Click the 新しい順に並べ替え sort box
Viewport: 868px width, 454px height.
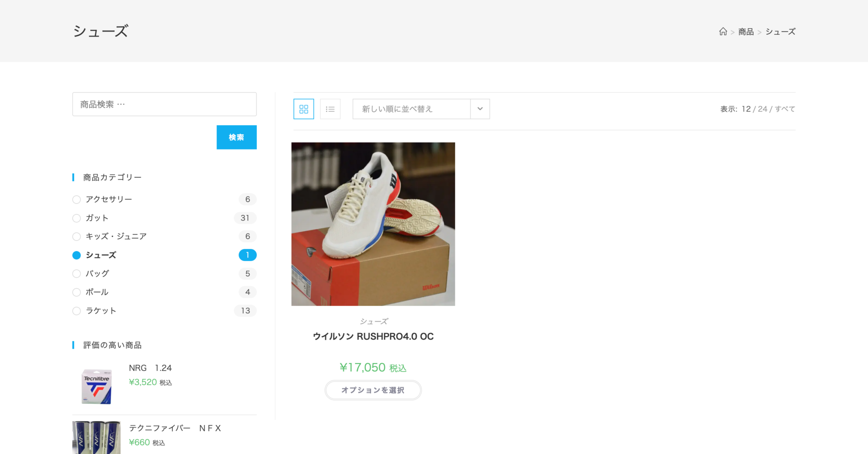(x=411, y=109)
